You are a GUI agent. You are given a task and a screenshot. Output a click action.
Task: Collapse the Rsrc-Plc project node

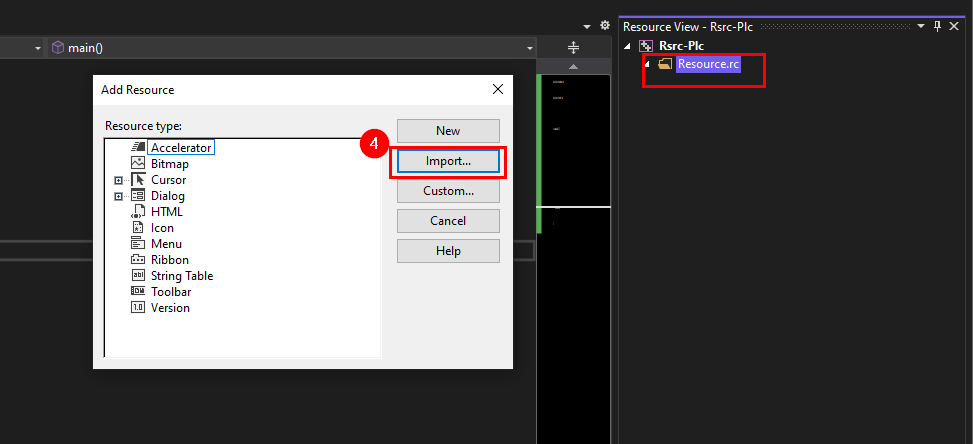pyautogui.click(x=627, y=46)
